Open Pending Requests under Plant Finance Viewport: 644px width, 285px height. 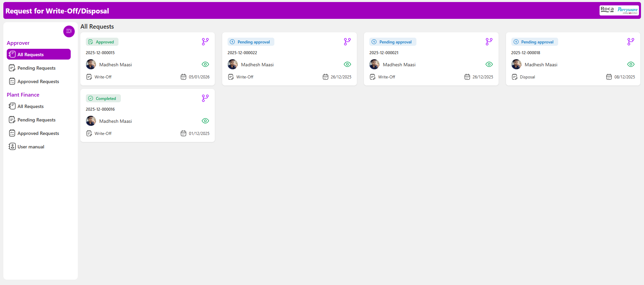click(36, 120)
